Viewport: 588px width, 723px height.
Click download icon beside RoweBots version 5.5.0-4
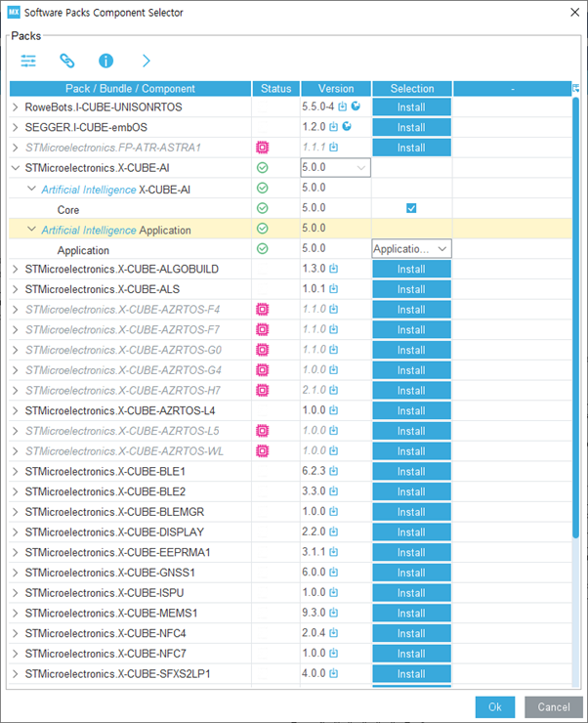343,106
